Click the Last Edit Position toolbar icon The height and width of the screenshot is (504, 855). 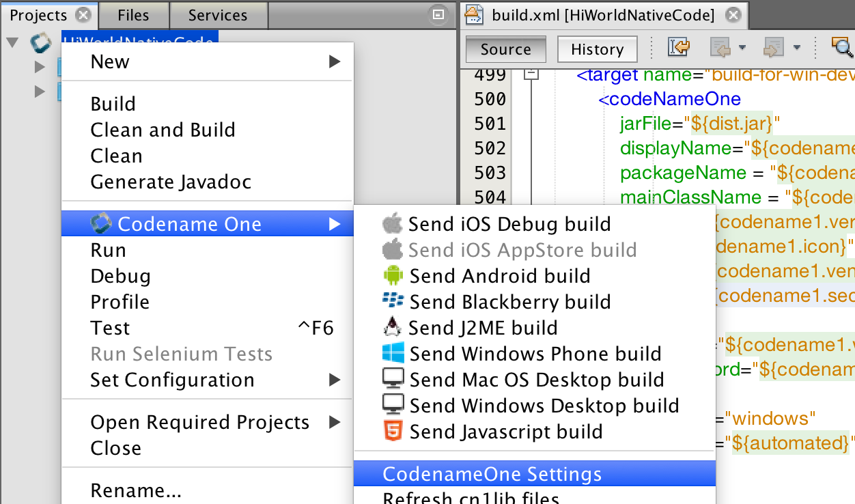[677, 46]
